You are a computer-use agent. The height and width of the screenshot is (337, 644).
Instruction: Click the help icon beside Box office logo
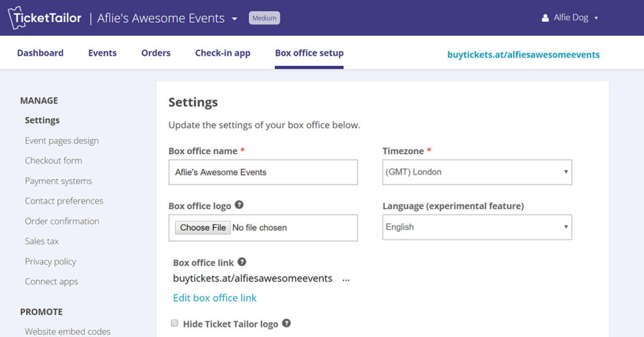[x=239, y=205]
